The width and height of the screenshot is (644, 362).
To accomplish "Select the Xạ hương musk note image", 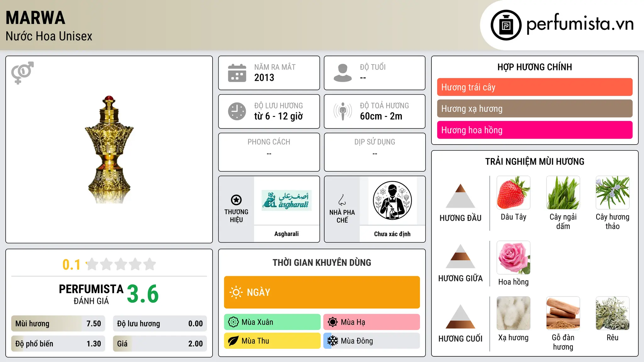I will pyautogui.click(x=514, y=313).
